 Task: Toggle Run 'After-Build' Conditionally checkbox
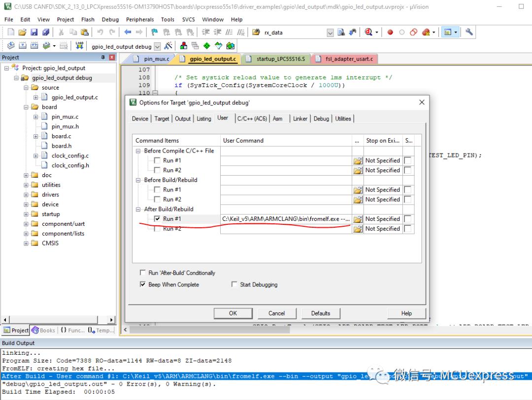pos(143,273)
